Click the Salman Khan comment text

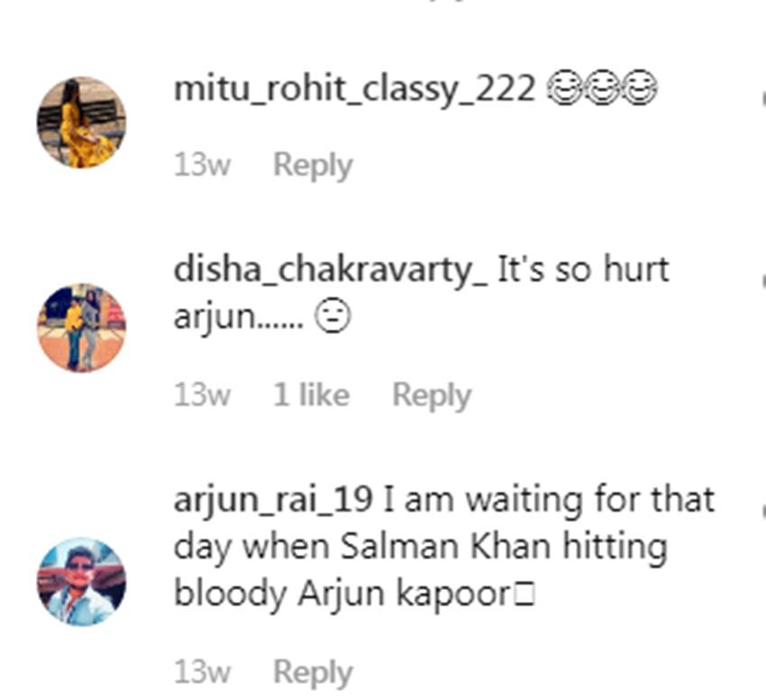pos(444,547)
